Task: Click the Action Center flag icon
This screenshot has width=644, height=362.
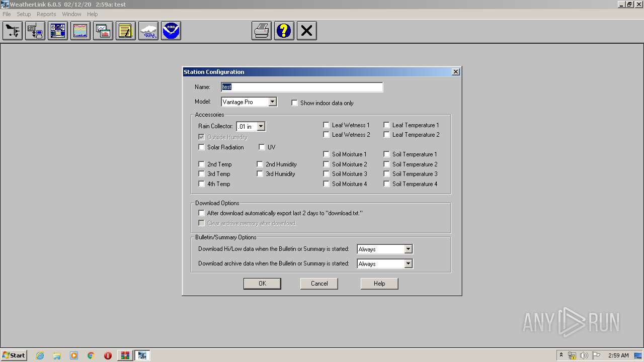Action: (596, 355)
